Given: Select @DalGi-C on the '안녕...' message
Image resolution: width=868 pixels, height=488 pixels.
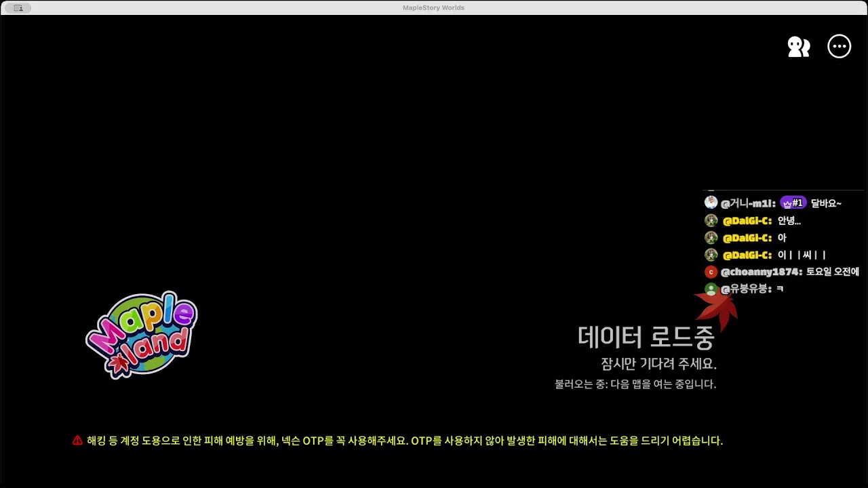Looking at the screenshot, I should click(x=747, y=221).
